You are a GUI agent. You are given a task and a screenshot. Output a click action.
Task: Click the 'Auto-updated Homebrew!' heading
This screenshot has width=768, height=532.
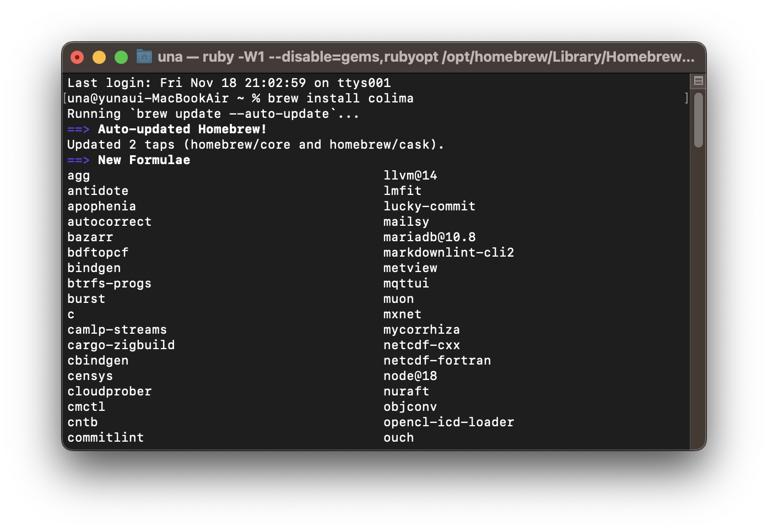[182, 129]
